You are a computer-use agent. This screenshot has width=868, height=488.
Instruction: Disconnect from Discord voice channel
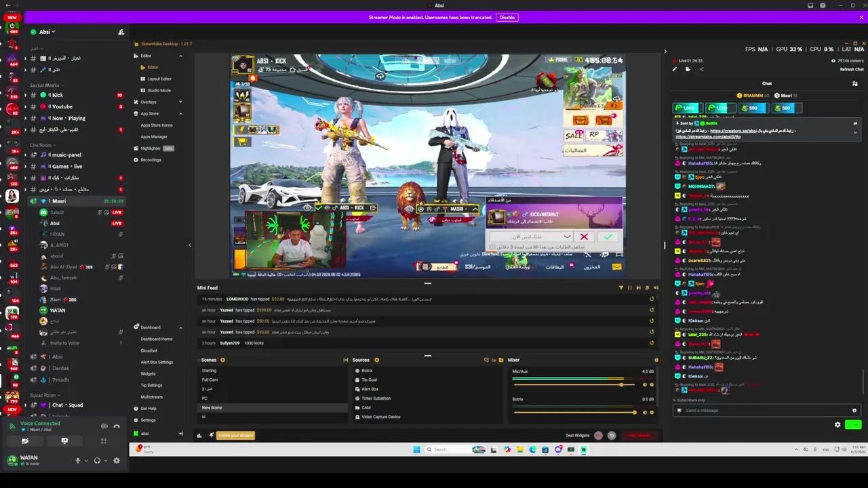tap(117, 426)
